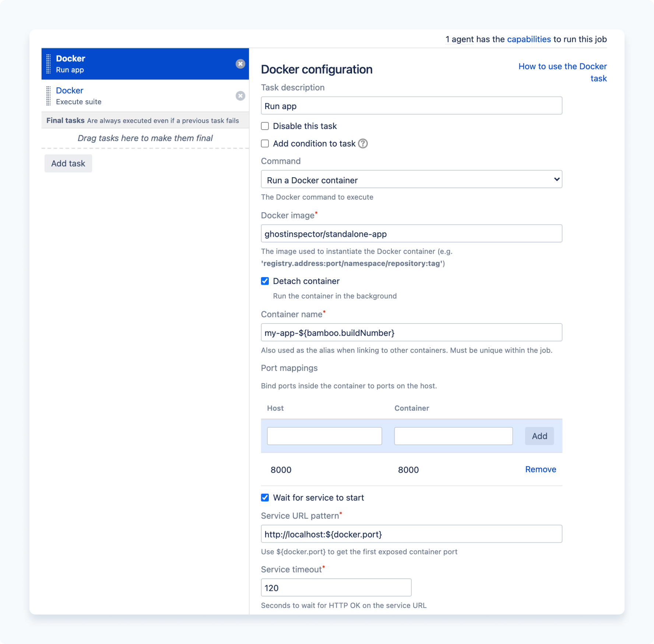Click Add in the Port mappings row
The image size is (654, 644).
pos(539,436)
